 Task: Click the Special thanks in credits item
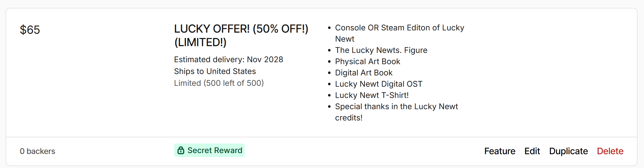pos(396,107)
